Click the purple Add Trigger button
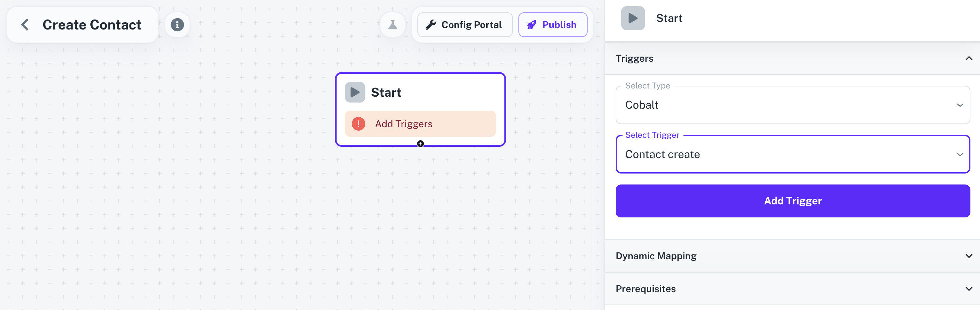This screenshot has width=980, height=310. [792, 201]
